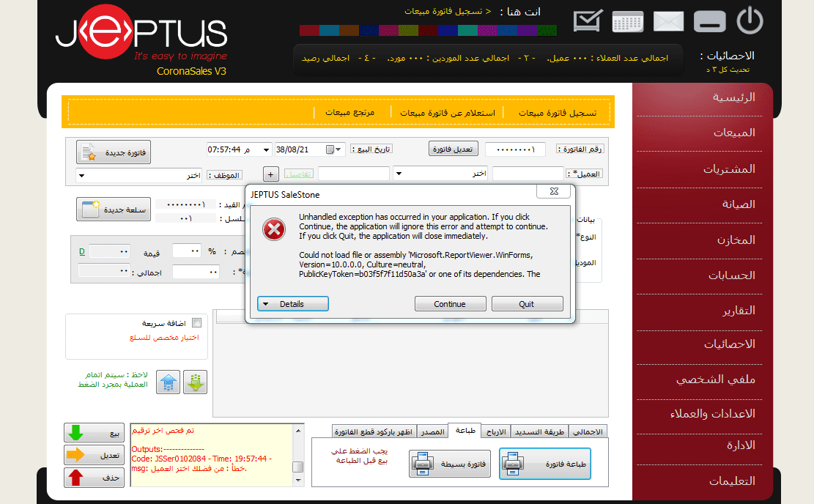Click the new invoice button فاتورة جديدة

114,152
